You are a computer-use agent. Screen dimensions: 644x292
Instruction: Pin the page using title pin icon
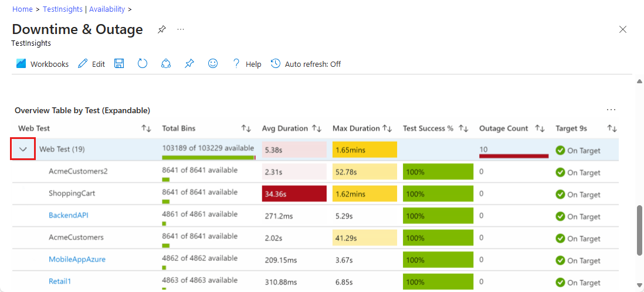coord(162,29)
